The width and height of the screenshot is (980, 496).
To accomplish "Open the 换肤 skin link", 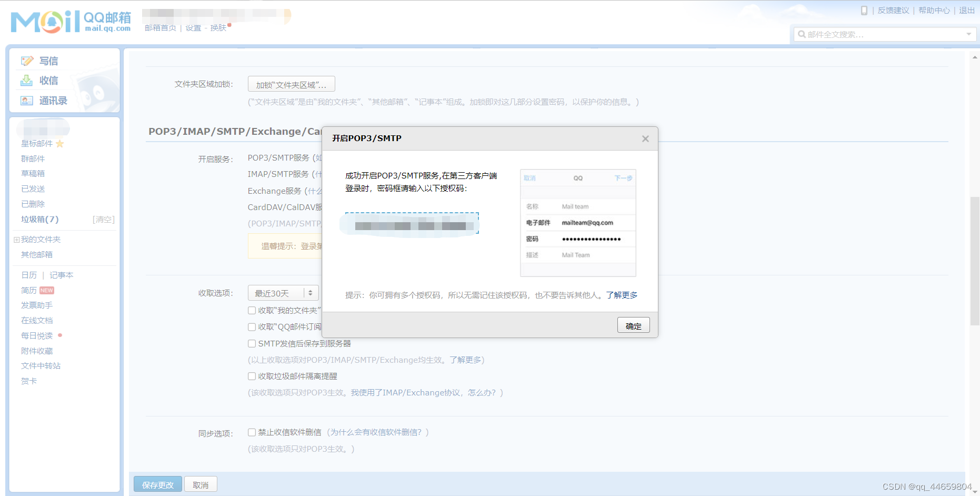I will (x=218, y=28).
